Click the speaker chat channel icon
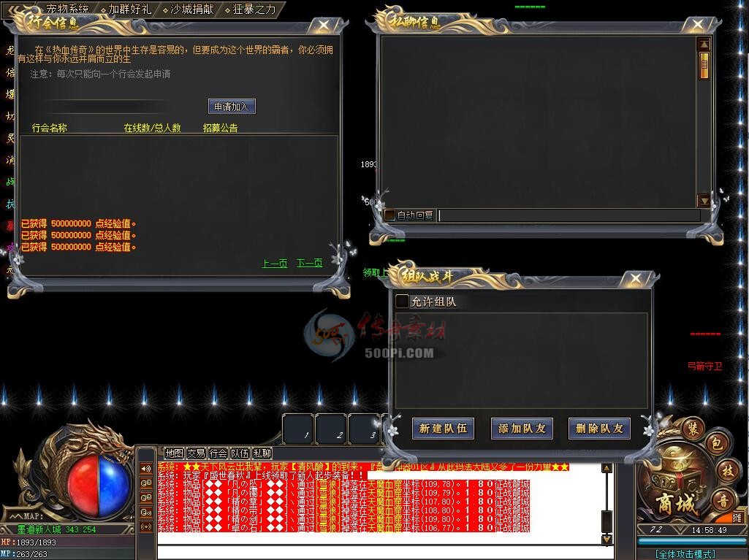Screen dimensions: 749x560 pyautogui.click(x=146, y=468)
